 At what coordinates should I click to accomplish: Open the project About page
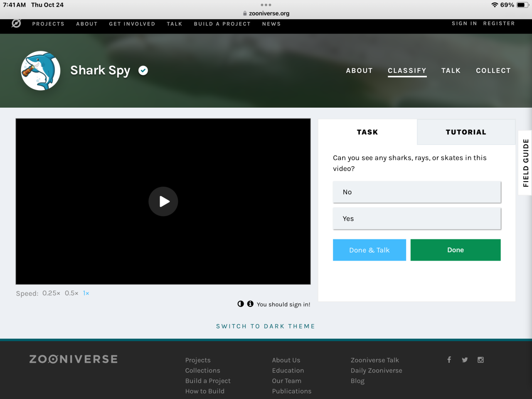coord(360,71)
